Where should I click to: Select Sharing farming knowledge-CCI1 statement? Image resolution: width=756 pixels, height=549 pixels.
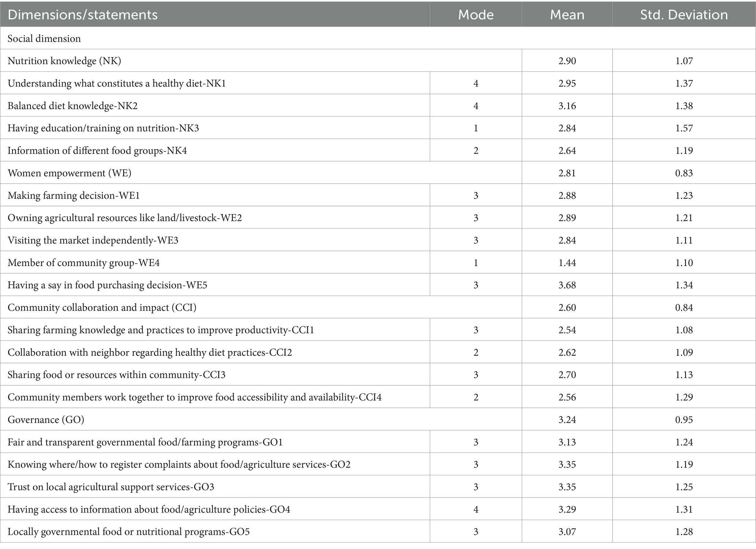coord(161,330)
